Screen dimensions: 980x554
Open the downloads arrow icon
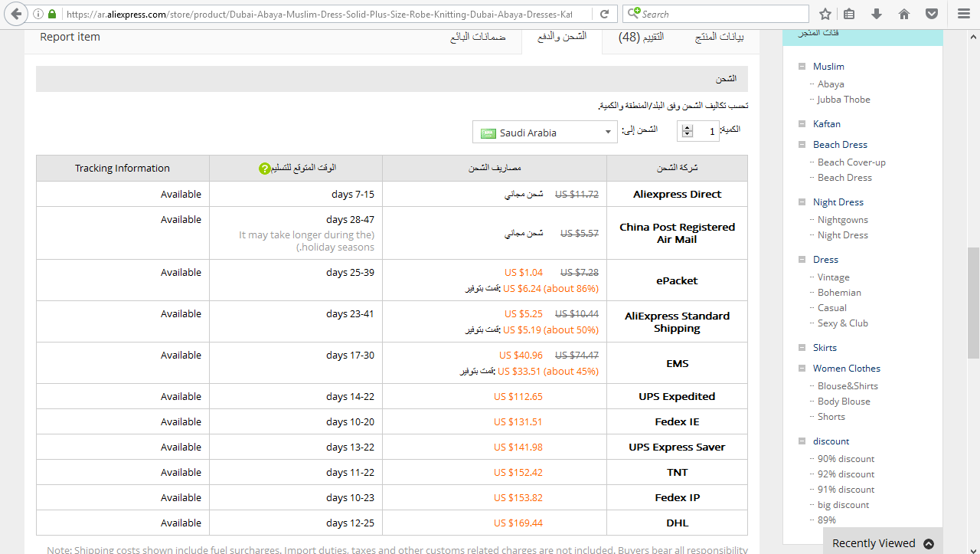coord(877,14)
